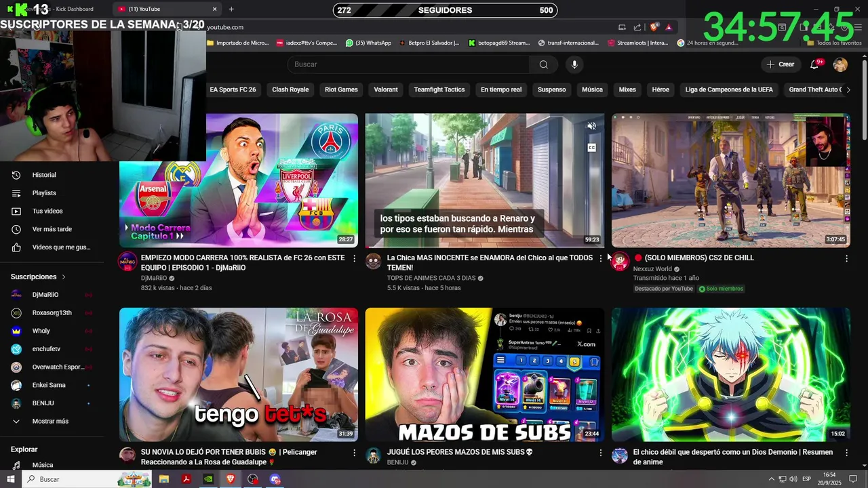Open options menu for JUGUÉ LOS PEORES MAZOS video
The image size is (868, 488).
click(x=600, y=452)
